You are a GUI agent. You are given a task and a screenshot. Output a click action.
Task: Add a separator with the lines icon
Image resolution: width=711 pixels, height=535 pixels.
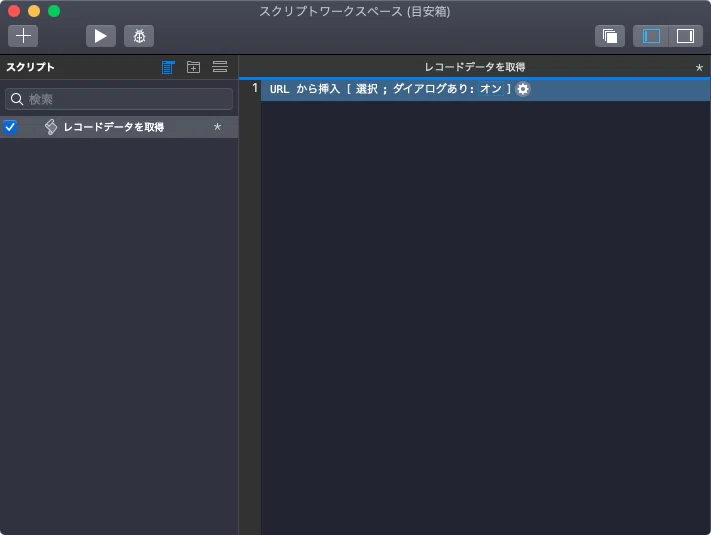(220, 67)
